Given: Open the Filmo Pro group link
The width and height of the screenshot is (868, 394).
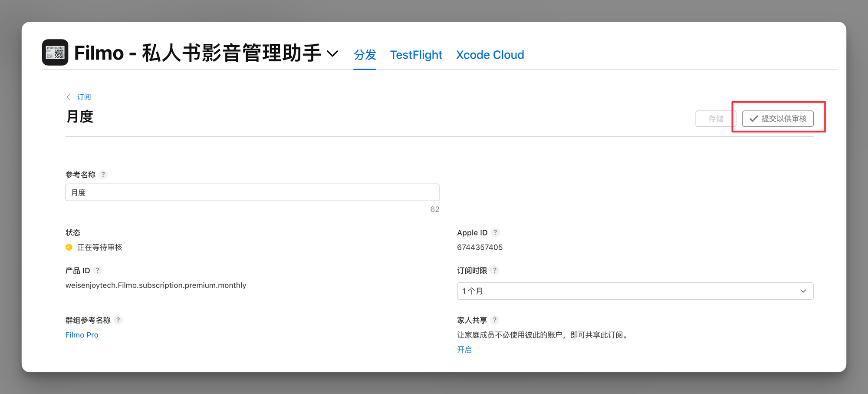Looking at the screenshot, I should [x=82, y=335].
